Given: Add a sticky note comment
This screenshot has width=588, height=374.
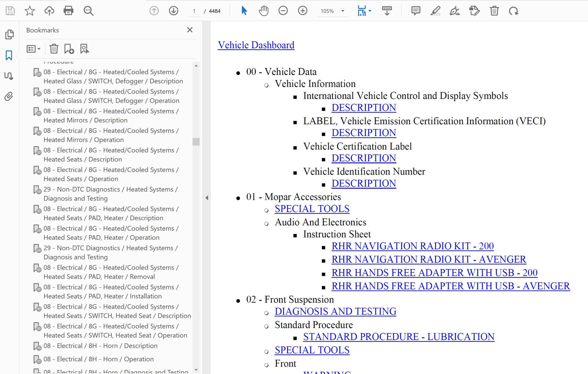Looking at the screenshot, I should coord(416,11).
